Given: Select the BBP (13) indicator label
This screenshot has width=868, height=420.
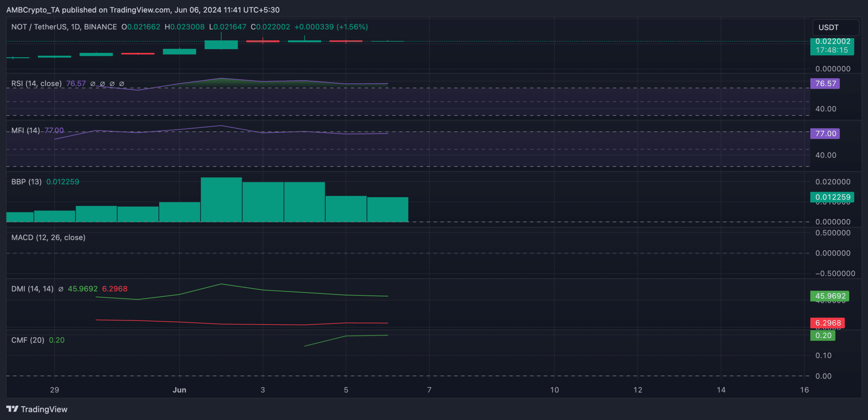Looking at the screenshot, I should coord(26,182).
